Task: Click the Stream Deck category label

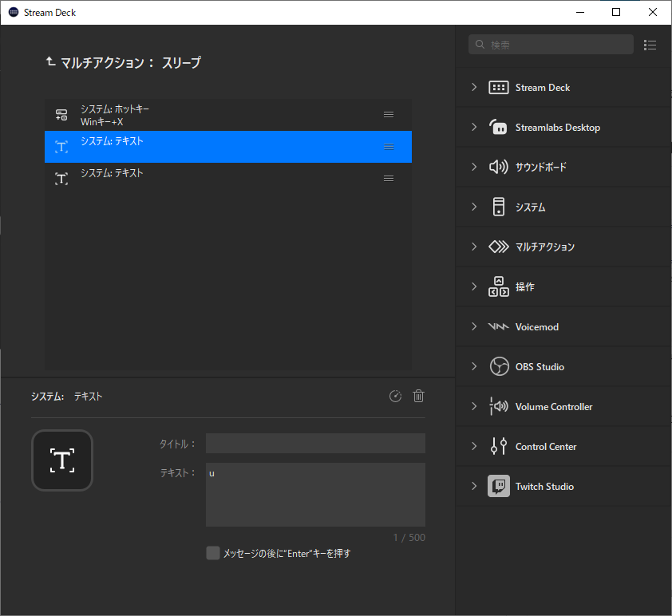Action: click(x=543, y=88)
